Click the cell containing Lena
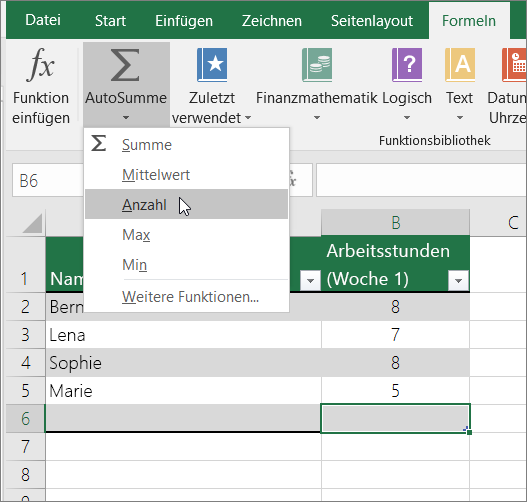Viewport: 527px width, 502px height. pos(184,335)
